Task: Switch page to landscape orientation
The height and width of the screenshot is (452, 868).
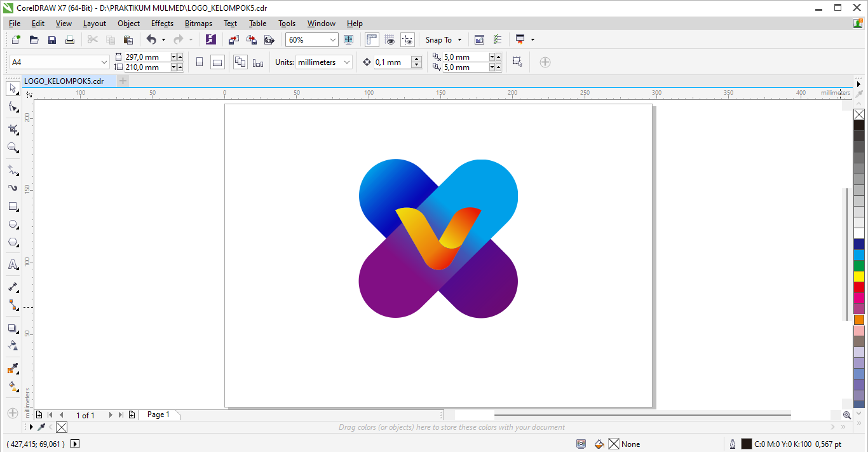Action: (217, 62)
